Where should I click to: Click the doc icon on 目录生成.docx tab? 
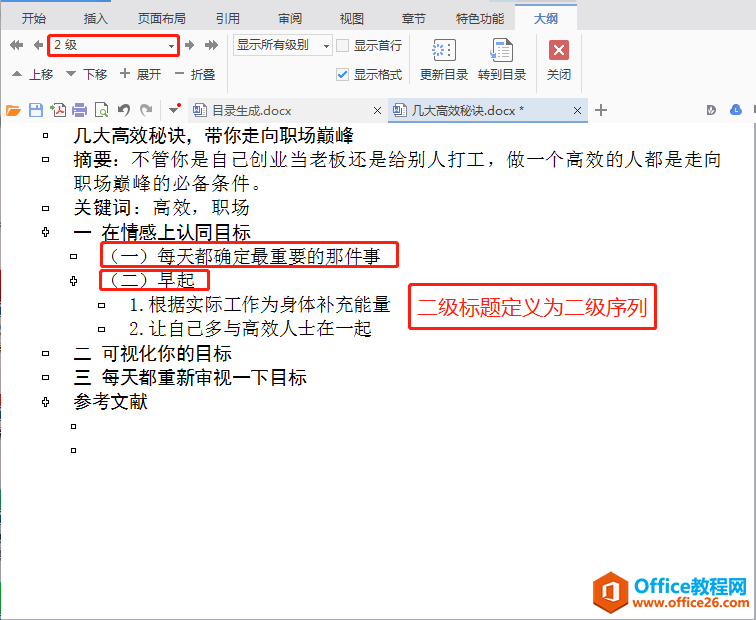[x=200, y=110]
